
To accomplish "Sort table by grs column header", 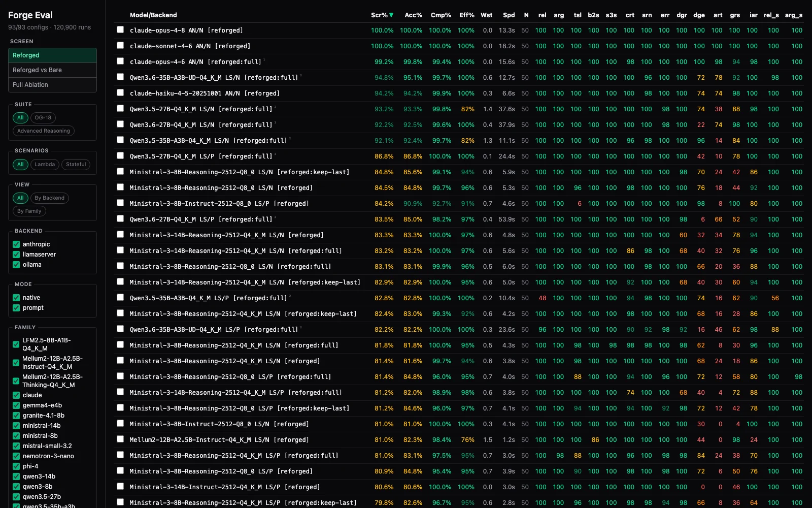I will (x=735, y=15).
